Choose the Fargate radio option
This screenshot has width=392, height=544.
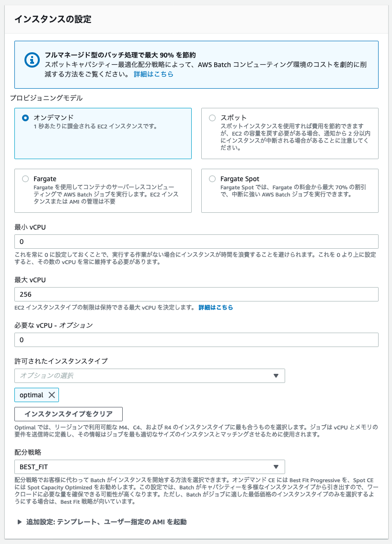pos(25,179)
